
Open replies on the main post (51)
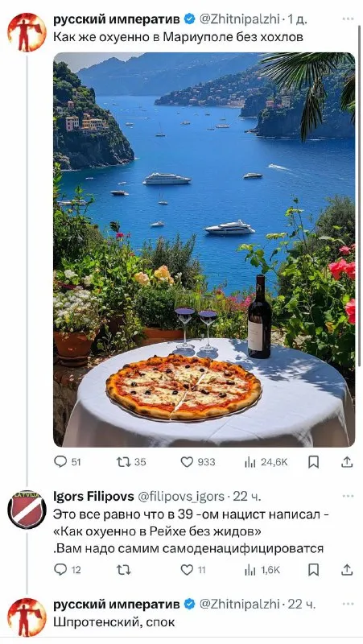point(68,462)
